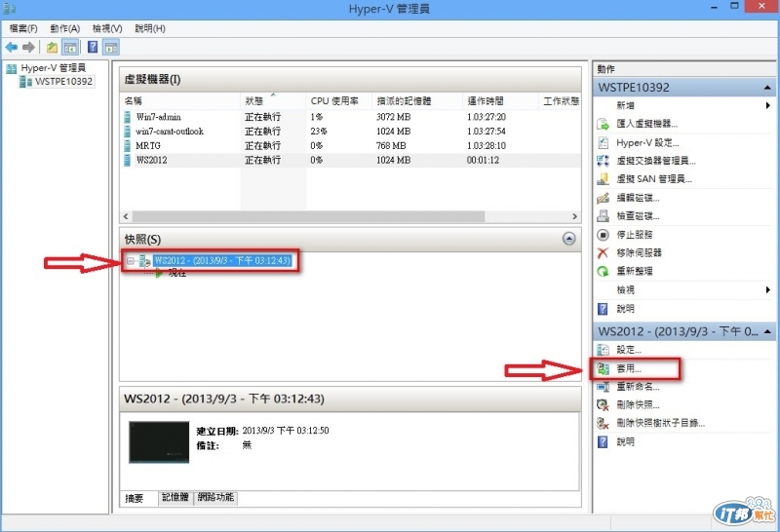Click the VM list scroll right arrow
The width and height of the screenshot is (780, 532).
pos(574,216)
